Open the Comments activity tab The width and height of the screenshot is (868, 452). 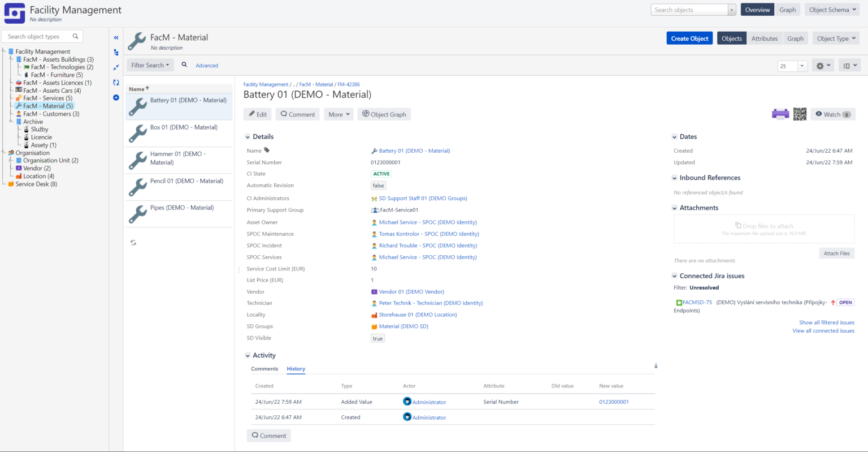click(264, 369)
